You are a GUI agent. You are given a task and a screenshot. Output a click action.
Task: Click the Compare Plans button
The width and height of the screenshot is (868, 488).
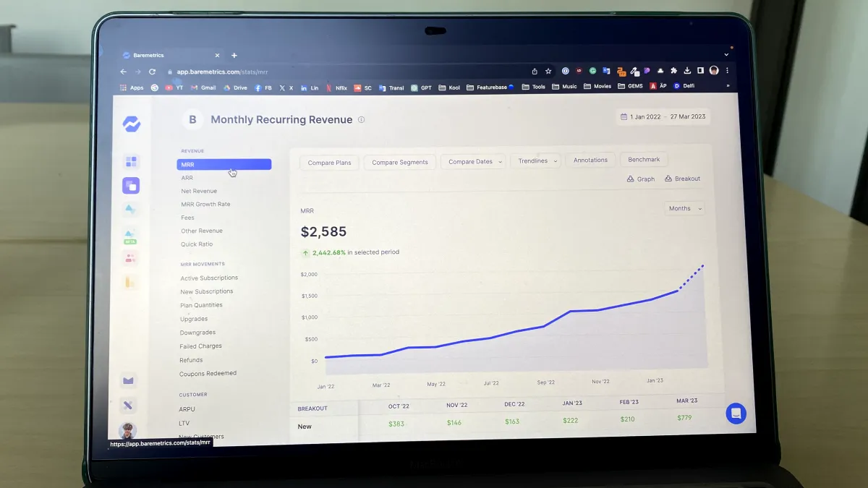click(x=329, y=163)
